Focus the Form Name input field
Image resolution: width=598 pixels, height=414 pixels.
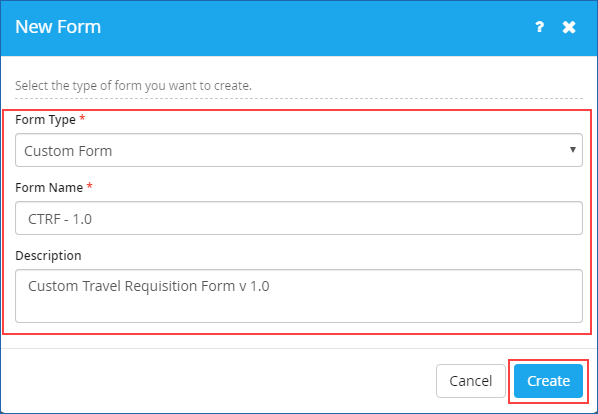pyautogui.click(x=299, y=218)
